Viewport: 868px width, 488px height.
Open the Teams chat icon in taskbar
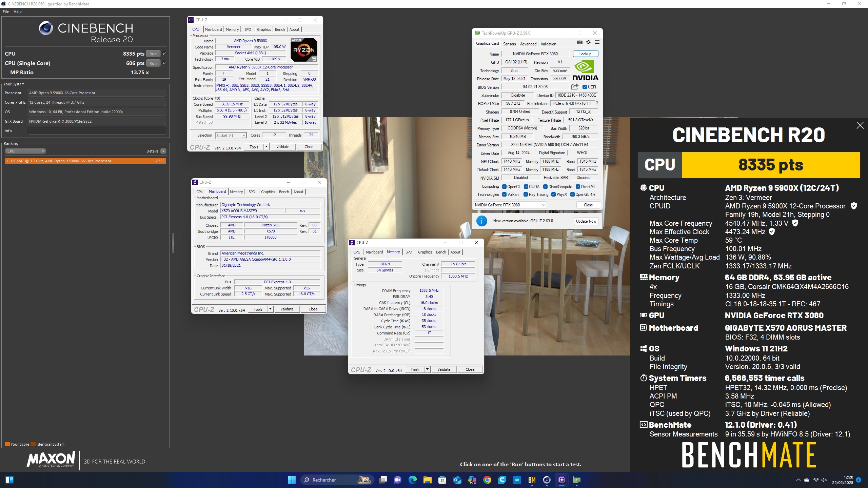[x=398, y=480]
